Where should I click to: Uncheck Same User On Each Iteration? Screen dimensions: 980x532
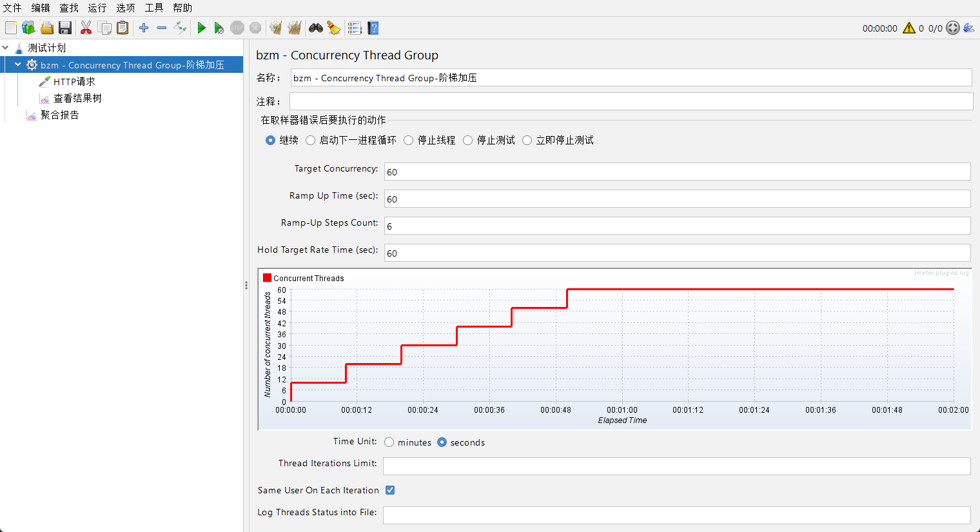[x=390, y=490]
